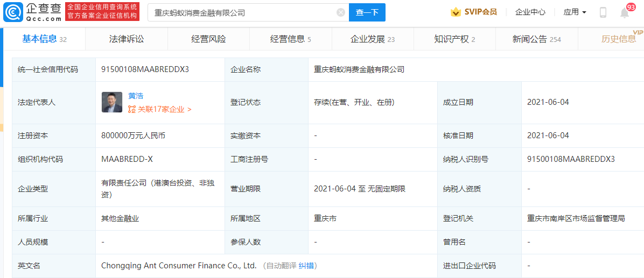This screenshot has width=644, height=278.
Task: Switch to the 知识产权 tab
Action: [x=454, y=39]
